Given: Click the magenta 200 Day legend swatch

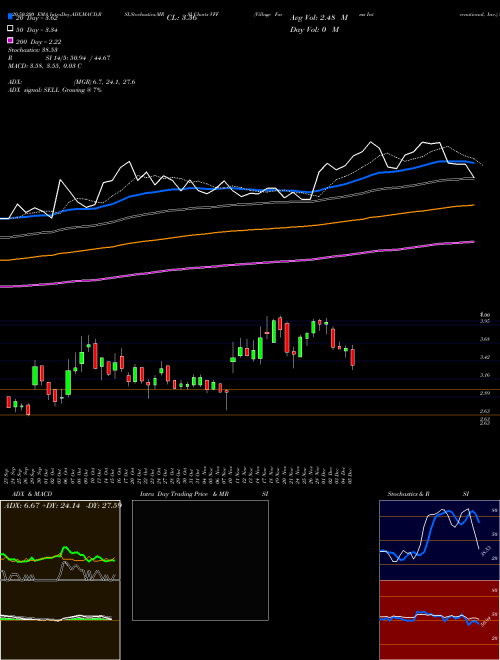Looking at the screenshot, I should [x=10, y=41].
